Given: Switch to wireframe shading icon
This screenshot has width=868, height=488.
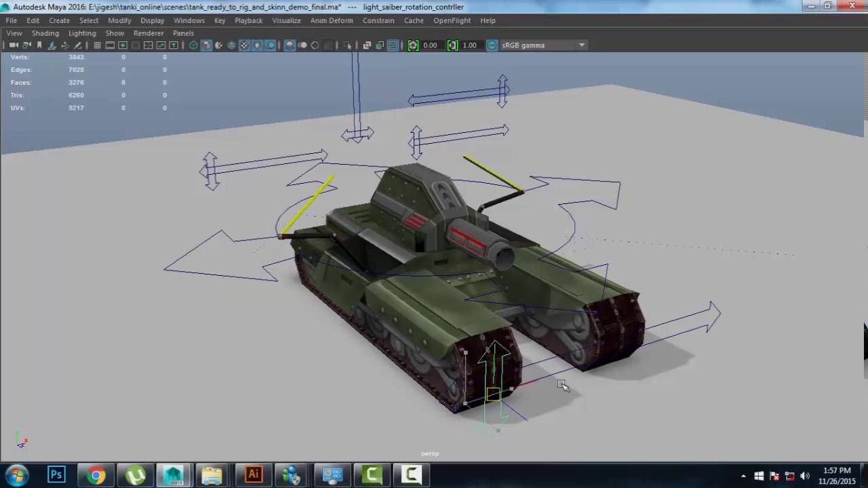Looking at the screenshot, I should [193, 45].
